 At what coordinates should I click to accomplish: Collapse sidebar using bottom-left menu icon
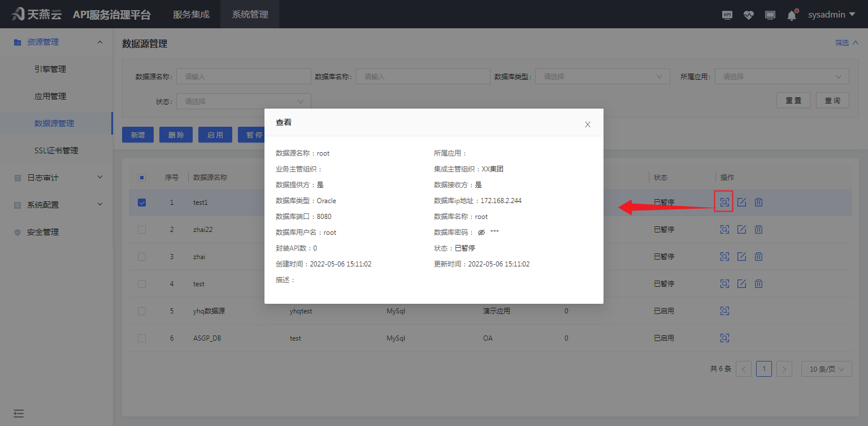click(19, 414)
